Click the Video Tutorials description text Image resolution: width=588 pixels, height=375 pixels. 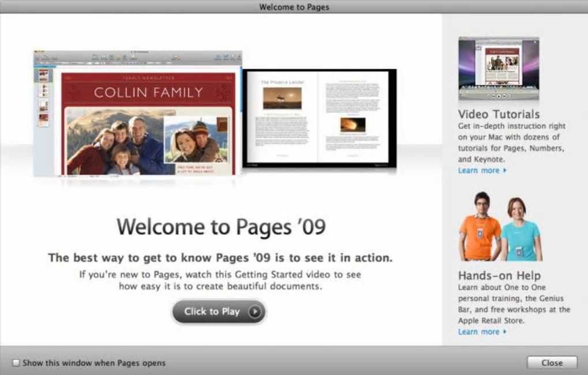tap(511, 142)
